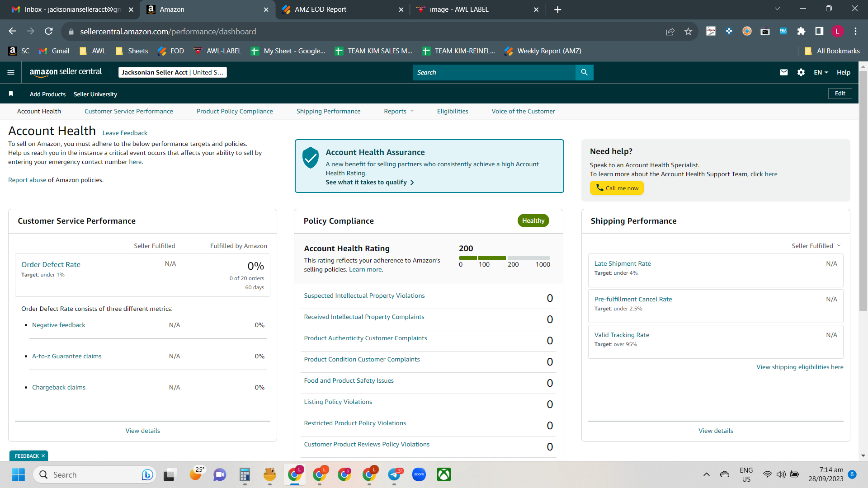
Task: Open the Windows Start menu
Action: (x=19, y=474)
